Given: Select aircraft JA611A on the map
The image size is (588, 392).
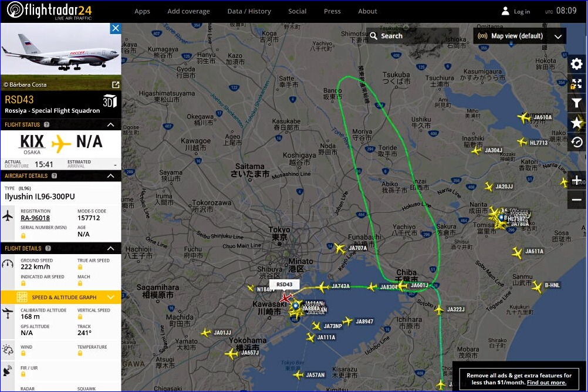Looking at the screenshot, I should [x=518, y=252].
